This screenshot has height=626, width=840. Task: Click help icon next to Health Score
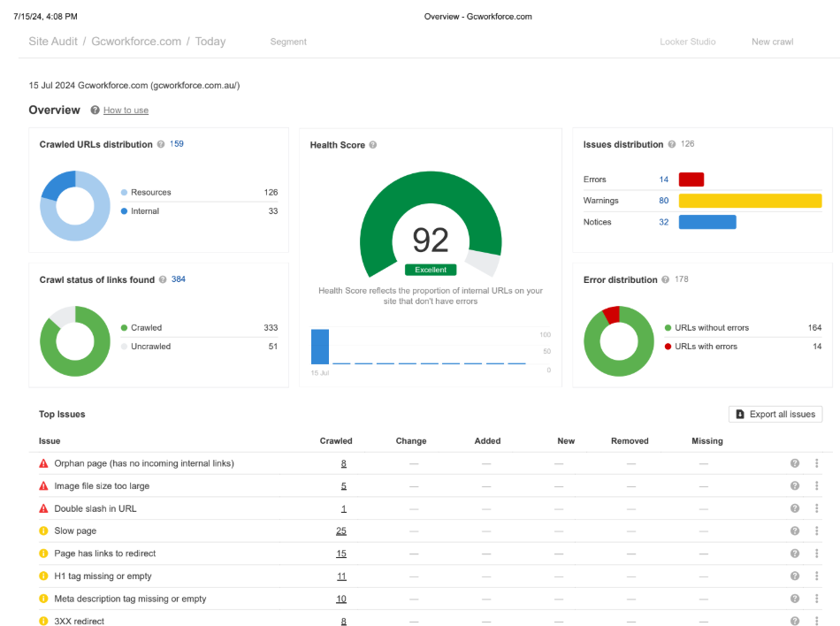pyautogui.click(x=373, y=145)
